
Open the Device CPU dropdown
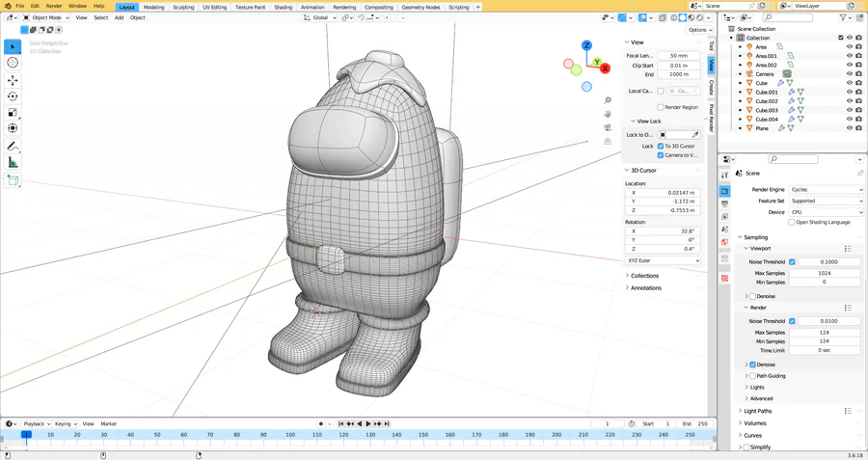point(827,212)
